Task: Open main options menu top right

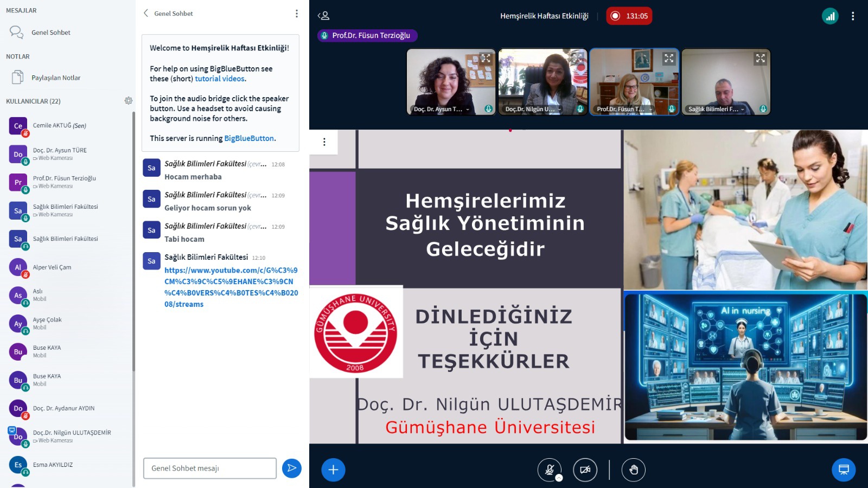Action: click(x=853, y=16)
